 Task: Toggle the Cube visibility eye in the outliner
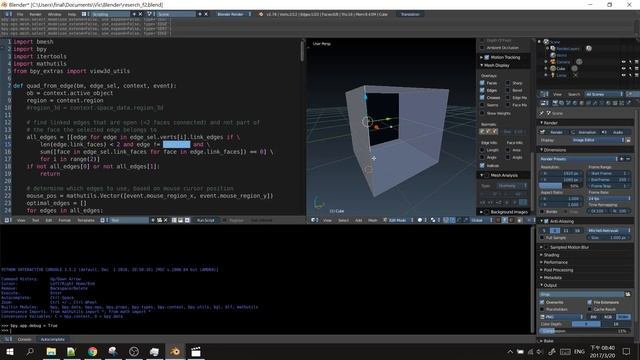[623, 69]
